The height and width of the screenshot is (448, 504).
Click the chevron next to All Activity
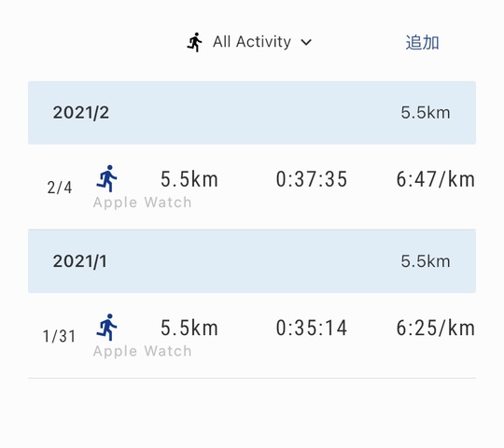[306, 42]
